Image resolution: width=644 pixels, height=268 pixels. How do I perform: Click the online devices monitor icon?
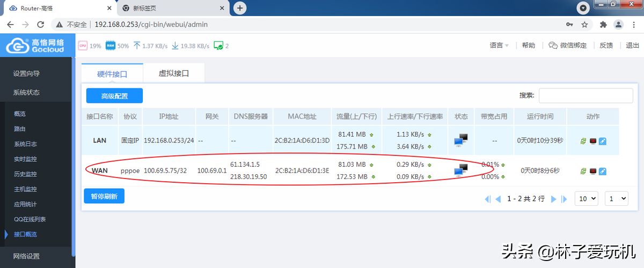coord(218,46)
